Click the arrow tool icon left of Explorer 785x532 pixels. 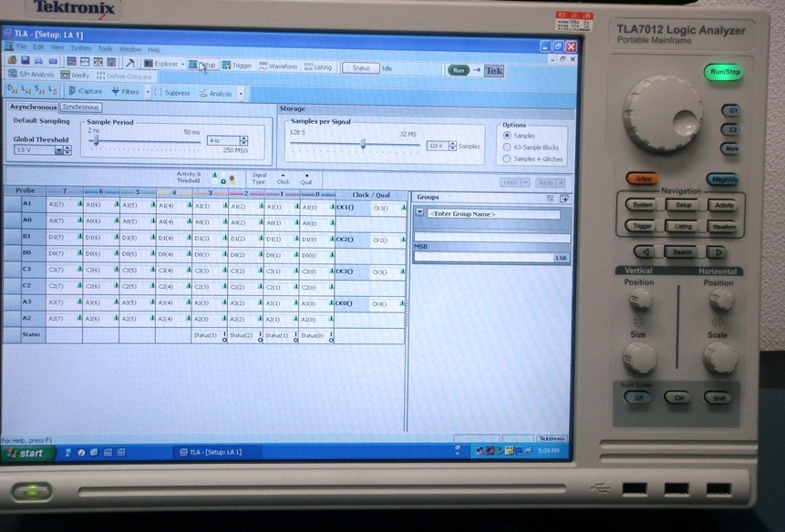tap(130, 63)
